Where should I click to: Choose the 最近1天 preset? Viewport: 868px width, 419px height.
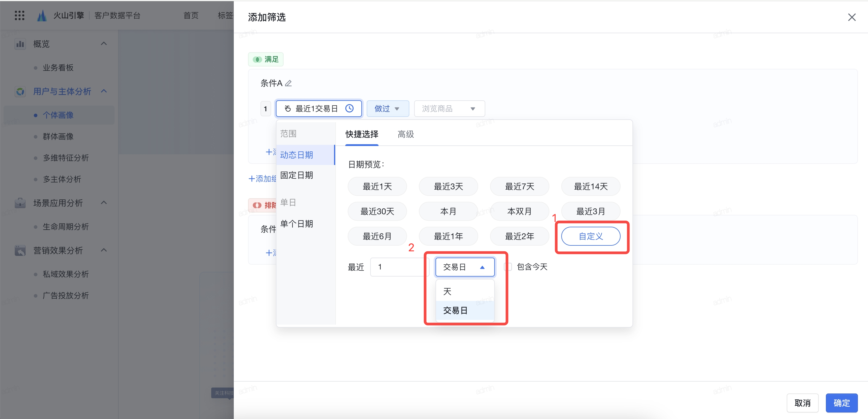coord(377,186)
